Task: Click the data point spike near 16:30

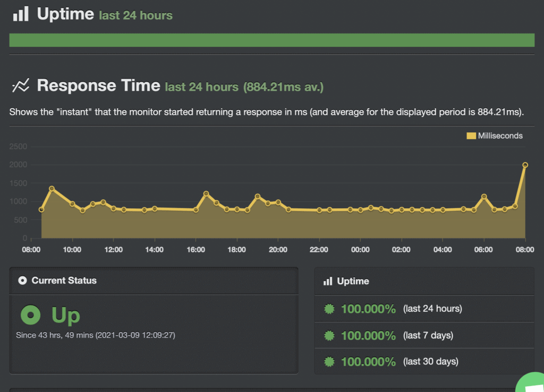Action: [x=206, y=193]
